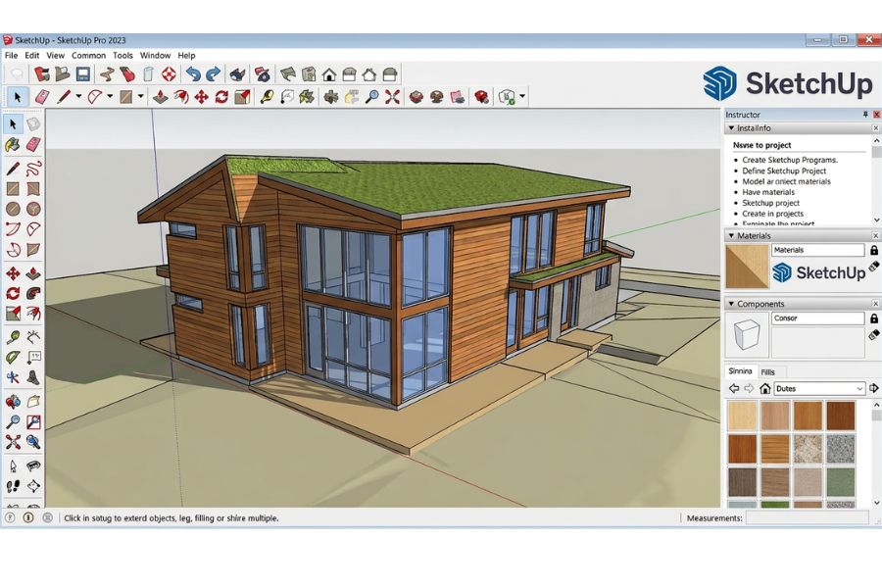Viewport: 882px width, 588px height.
Task: Open the Help menu
Action: tap(187, 55)
